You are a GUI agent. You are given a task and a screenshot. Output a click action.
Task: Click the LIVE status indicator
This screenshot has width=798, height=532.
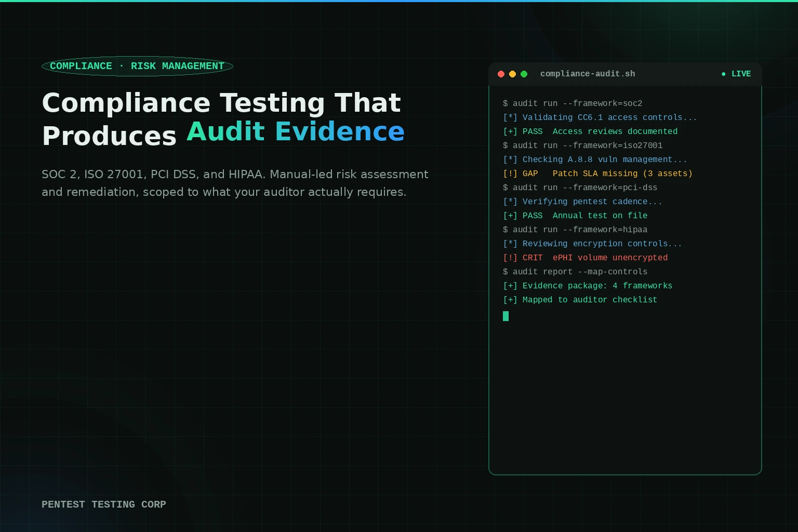click(x=736, y=74)
